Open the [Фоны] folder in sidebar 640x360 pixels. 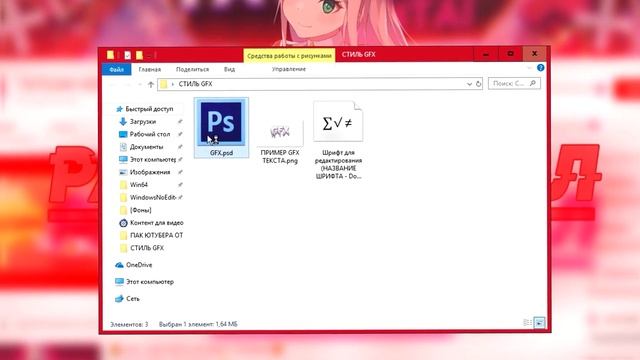pyautogui.click(x=140, y=210)
